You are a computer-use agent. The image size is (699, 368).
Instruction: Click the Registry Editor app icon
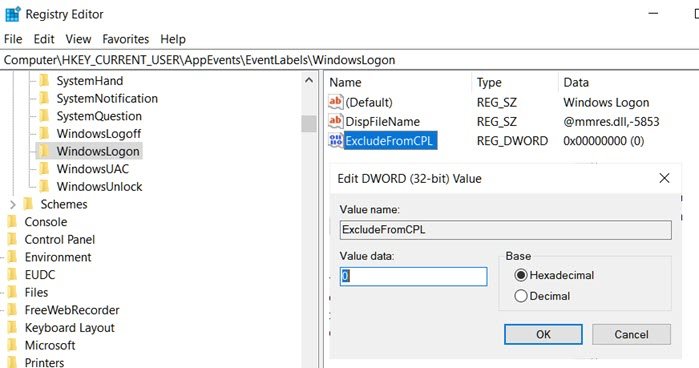[x=12, y=14]
